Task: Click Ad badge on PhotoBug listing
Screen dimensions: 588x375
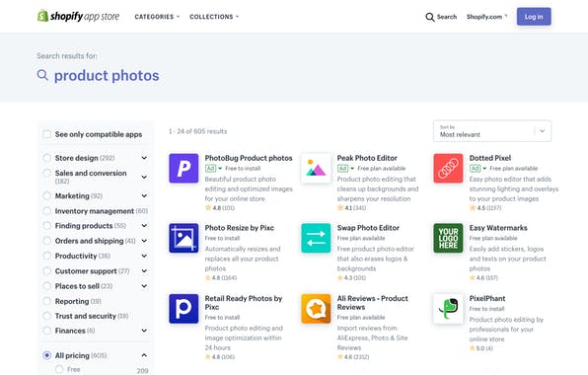Action: [x=210, y=169]
